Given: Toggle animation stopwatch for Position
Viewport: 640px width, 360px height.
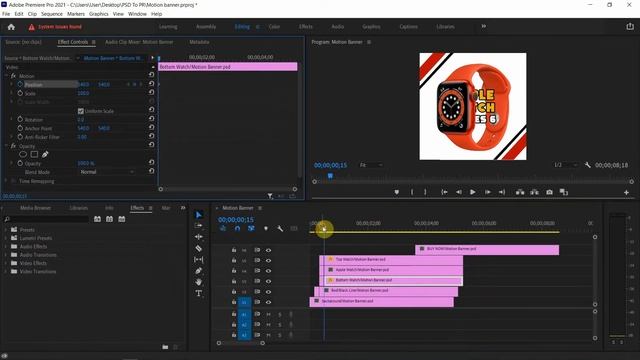Looking at the screenshot, I should (x=20, y=84).
